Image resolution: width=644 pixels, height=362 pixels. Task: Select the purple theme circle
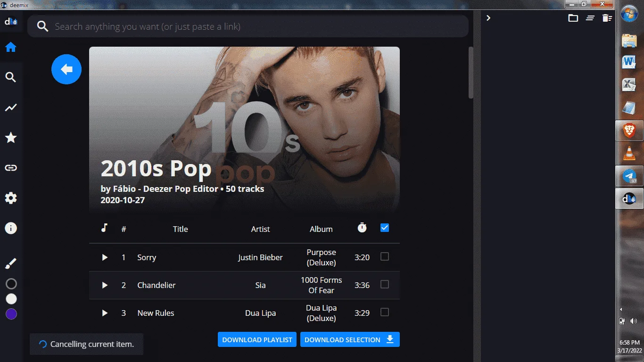point(11,314)
